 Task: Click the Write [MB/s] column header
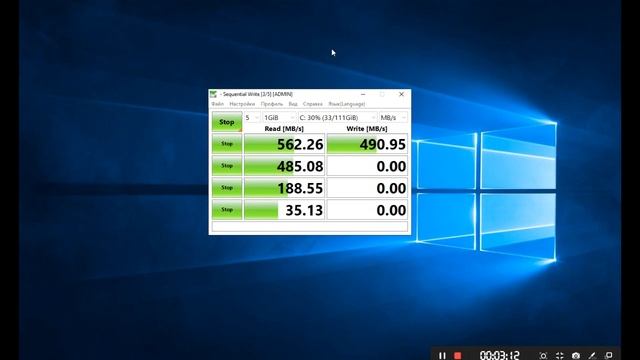coord(367,129)
